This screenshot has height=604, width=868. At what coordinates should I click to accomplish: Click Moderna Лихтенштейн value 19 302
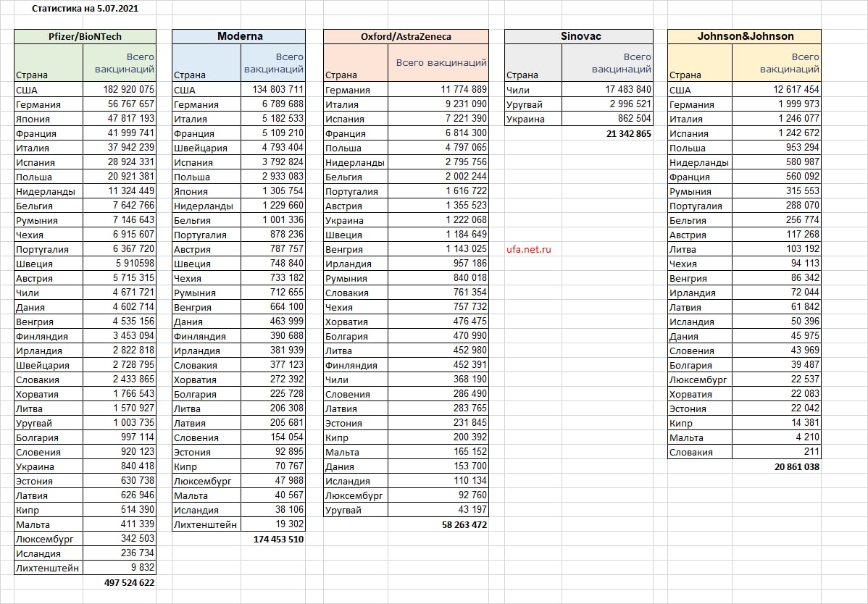(x=273, y=524)
